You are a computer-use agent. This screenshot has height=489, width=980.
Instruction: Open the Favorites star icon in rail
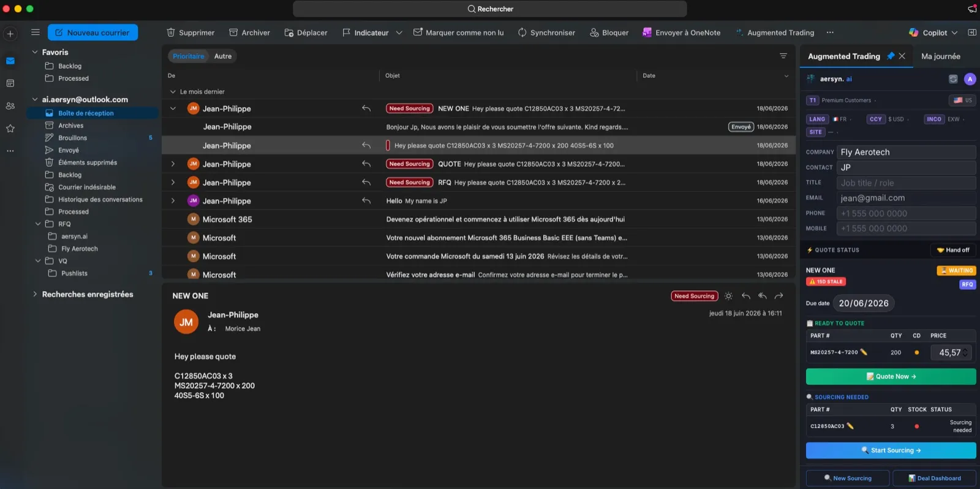click(x=10, y=129)
